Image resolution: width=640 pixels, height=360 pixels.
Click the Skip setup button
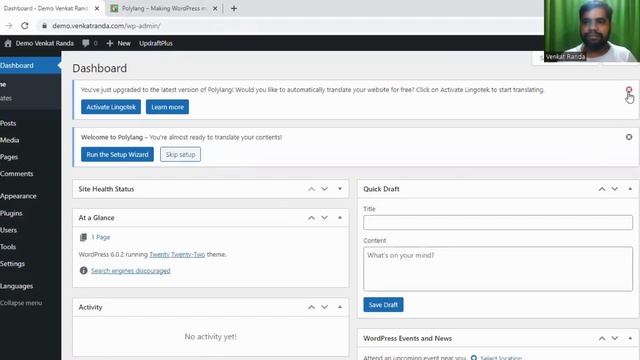180,155
